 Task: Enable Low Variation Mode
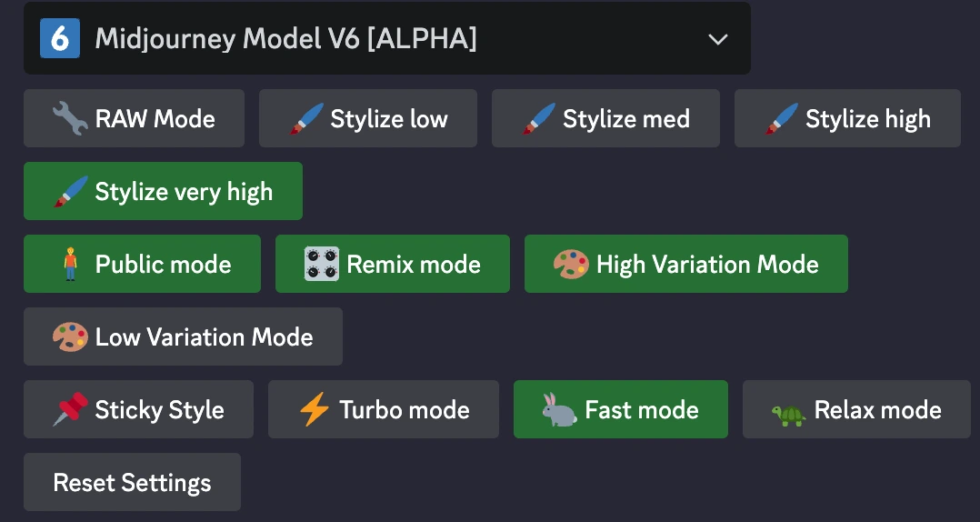pyautogui.click(x=183, y=336)
